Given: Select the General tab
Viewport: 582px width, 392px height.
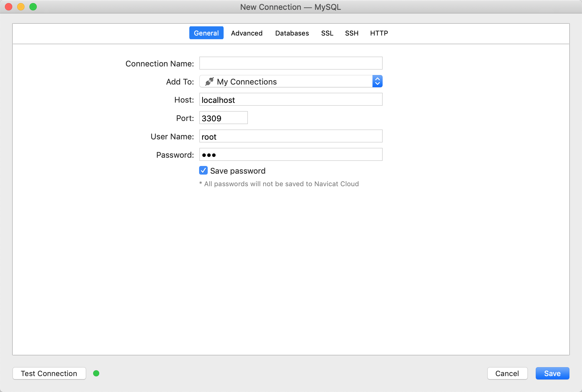Looking at the screenshot, I should tap(206, 33).
